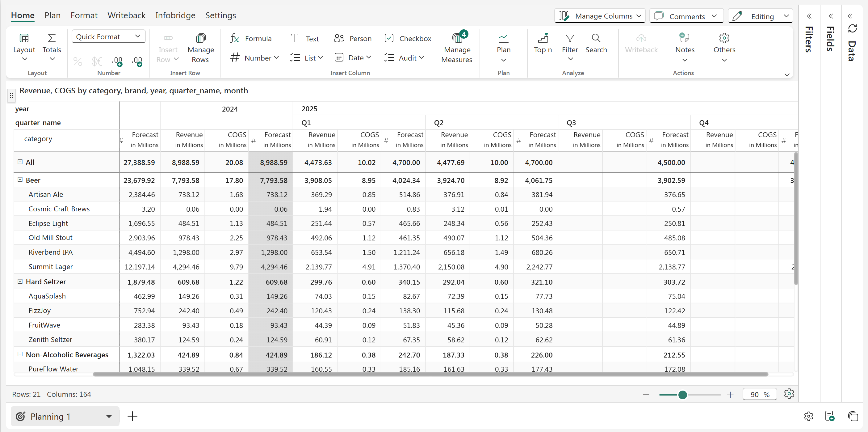Open the Quick Format dropdown
This screenshot has height=432, width=868.
coord(108,36)
